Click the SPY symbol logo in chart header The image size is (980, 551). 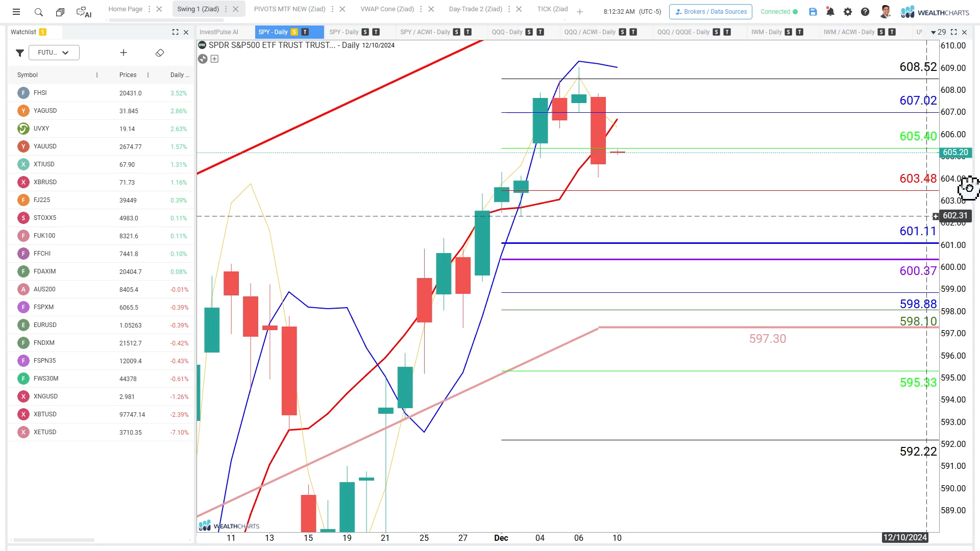click(x=202, y=45)
